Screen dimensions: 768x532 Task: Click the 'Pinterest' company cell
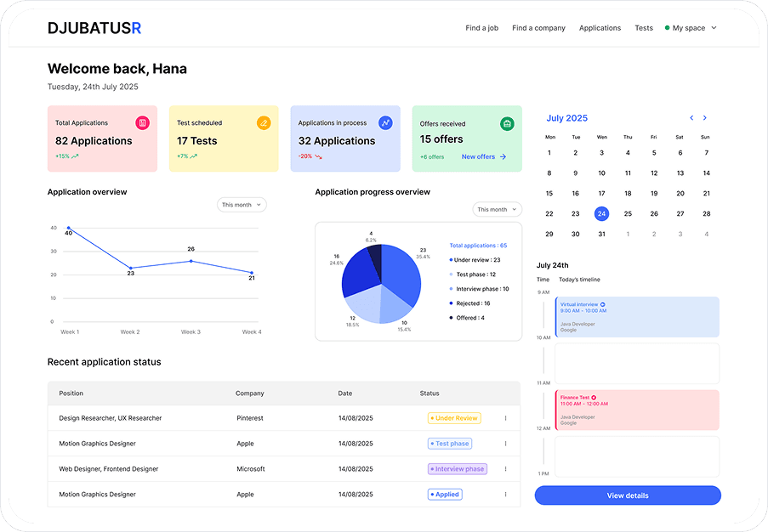pos(250,418)
